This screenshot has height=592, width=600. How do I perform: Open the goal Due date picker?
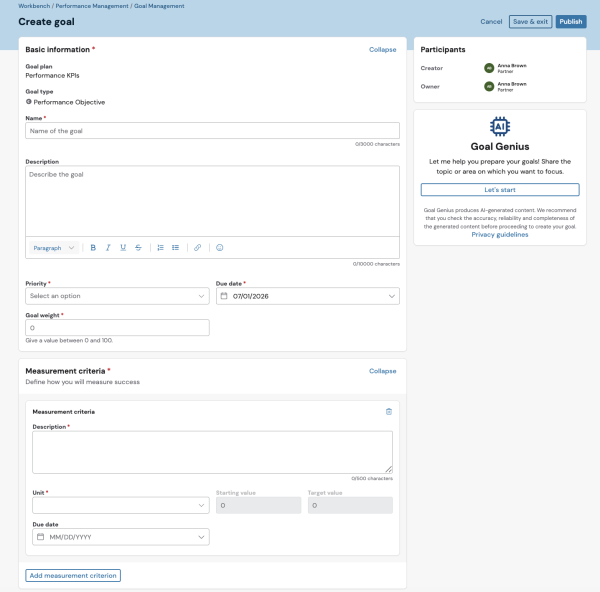pos(308,296)
